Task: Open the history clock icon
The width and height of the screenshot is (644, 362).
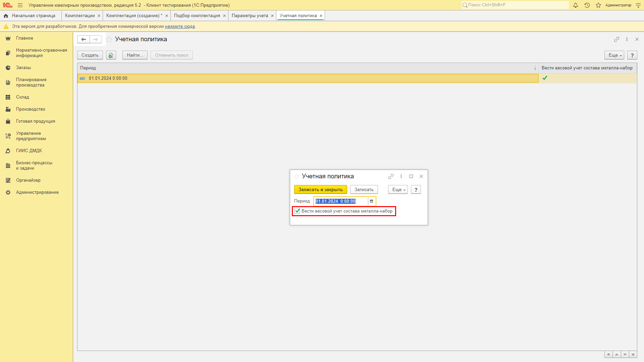Action: pyautogui.click(x=587, y=5)
